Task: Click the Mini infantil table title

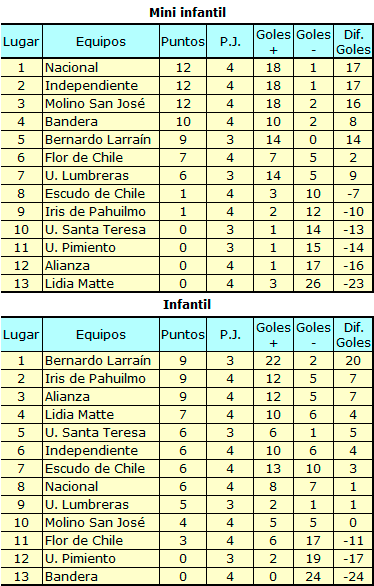Action: (x=187, y=12)
